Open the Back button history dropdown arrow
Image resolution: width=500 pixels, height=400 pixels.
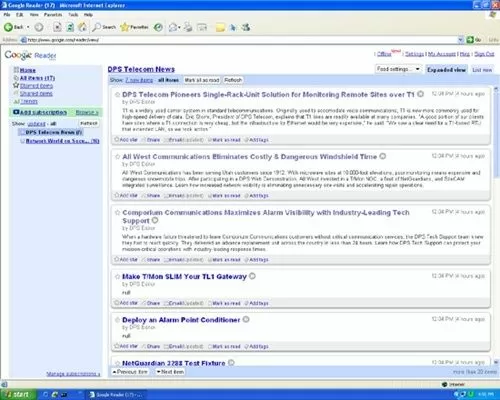click(28, 27)
